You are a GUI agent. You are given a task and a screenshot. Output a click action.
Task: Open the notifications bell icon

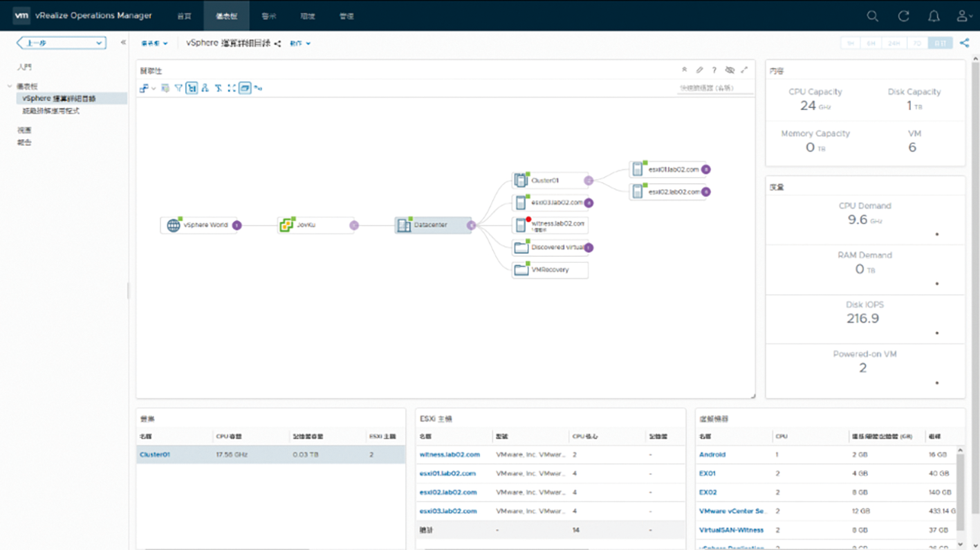934,16
